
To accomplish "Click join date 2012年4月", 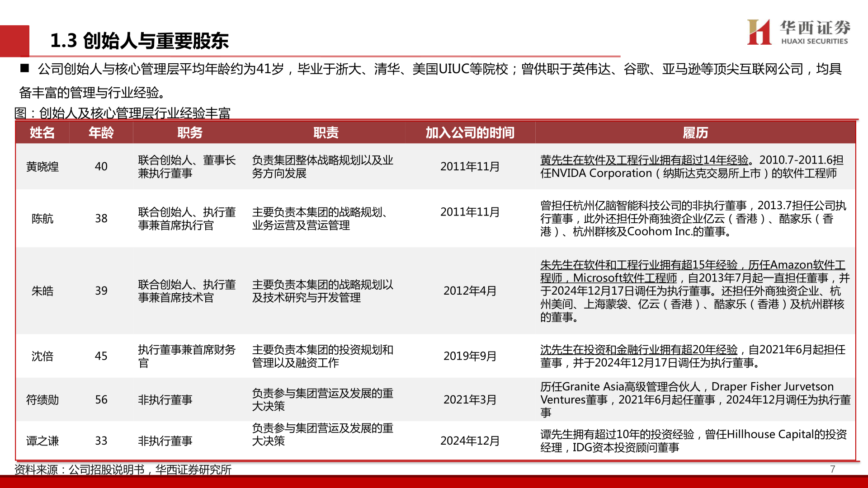I will pos(470,291).
